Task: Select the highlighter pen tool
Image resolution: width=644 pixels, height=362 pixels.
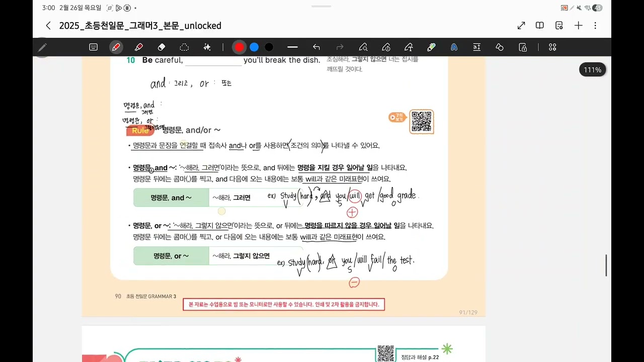Action: (139, 47)
